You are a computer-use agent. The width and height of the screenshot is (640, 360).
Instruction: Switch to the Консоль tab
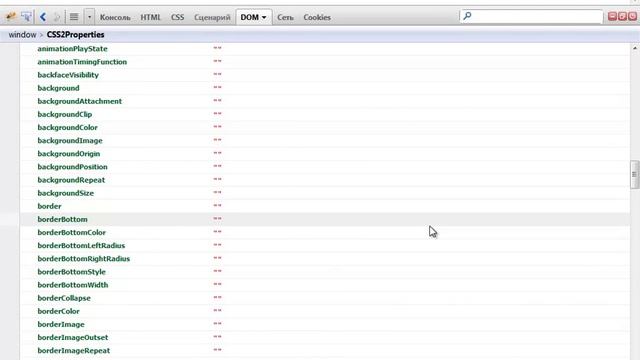pos(115,17)
